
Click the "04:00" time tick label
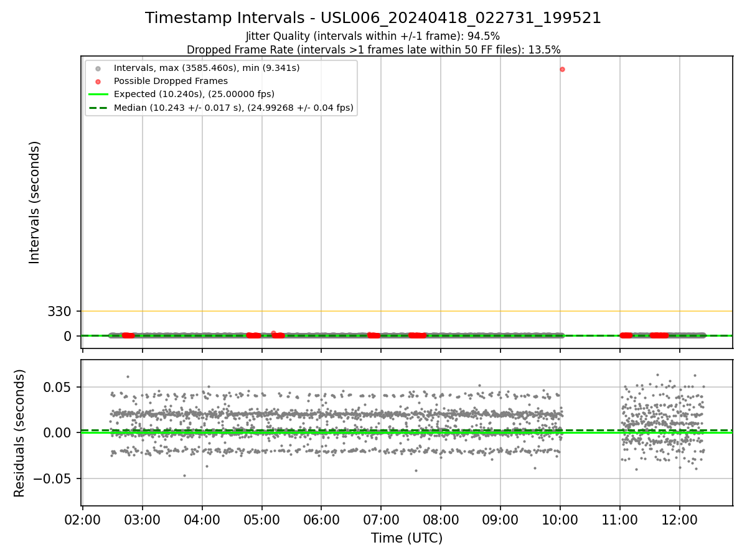202,519
